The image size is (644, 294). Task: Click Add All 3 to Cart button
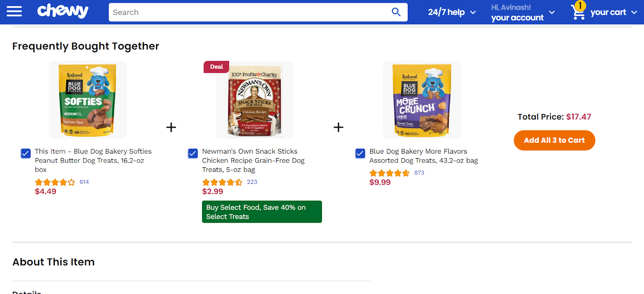pyautogui.click(x=554, y=140)
